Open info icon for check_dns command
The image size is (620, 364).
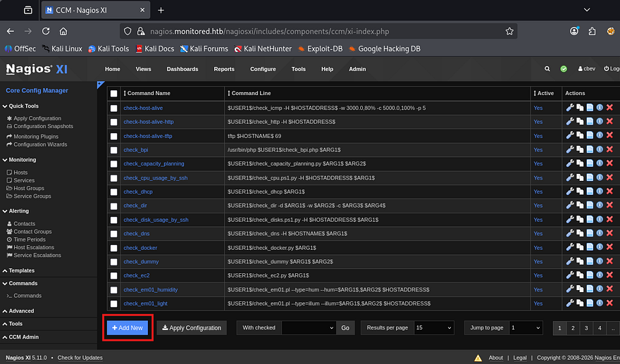point(600,234)
